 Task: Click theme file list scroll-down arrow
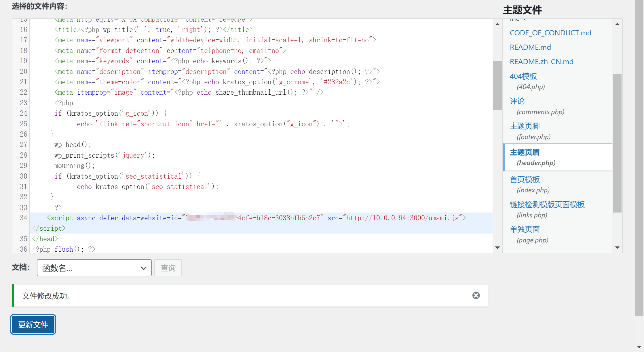pyautogui.click(x=617, y=247)
